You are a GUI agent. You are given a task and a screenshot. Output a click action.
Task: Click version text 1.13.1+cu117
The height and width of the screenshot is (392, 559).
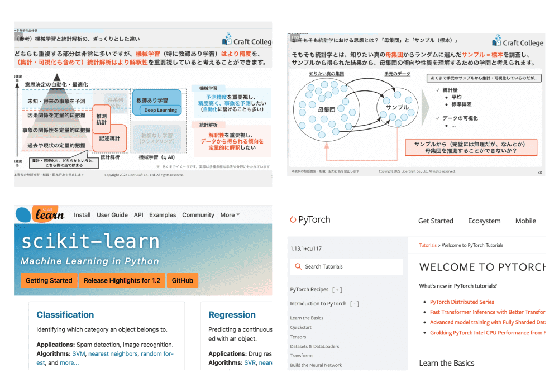[x=306, y=248]
